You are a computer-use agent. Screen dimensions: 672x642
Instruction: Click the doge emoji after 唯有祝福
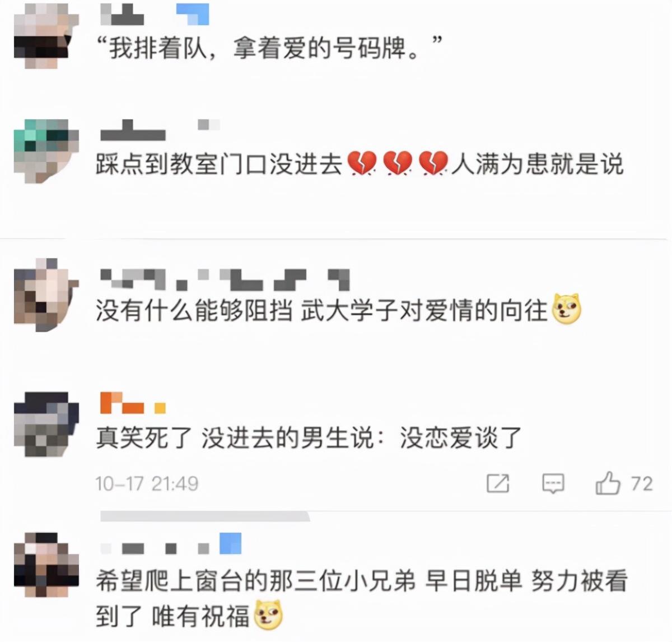(x=268, y=615)
